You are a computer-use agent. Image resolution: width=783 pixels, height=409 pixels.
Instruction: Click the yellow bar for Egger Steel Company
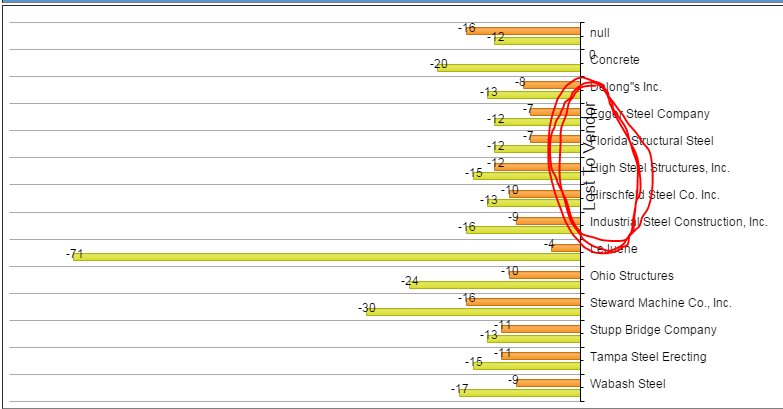537,122
